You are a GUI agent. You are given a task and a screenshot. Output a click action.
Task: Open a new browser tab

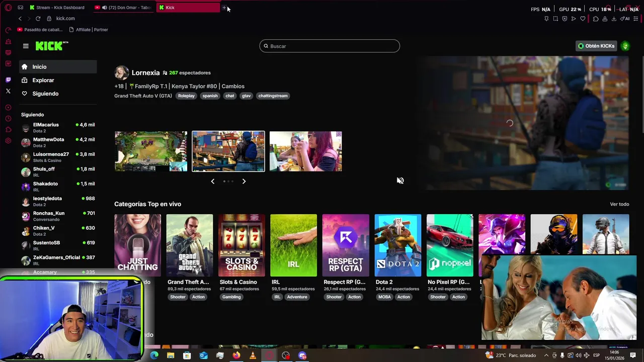(224, 8)
